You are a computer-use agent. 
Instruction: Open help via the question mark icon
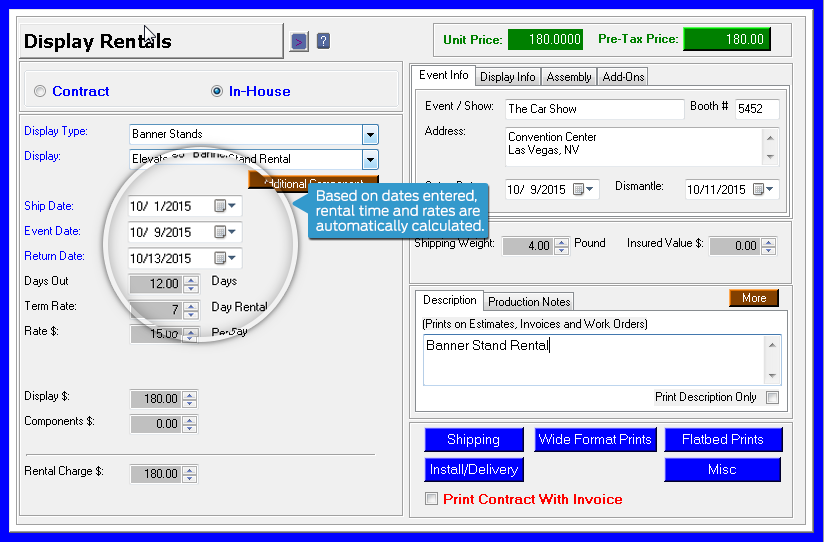tap(323, 41)
